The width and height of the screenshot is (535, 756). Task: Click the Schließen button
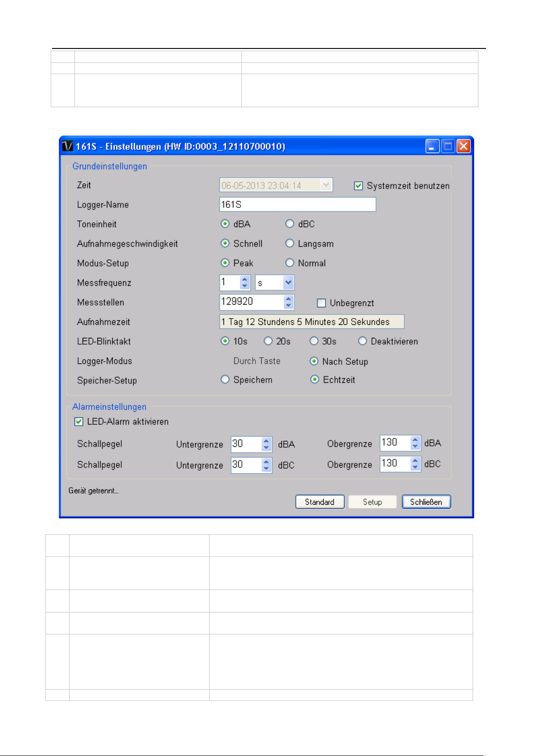(x=426, y=502)
